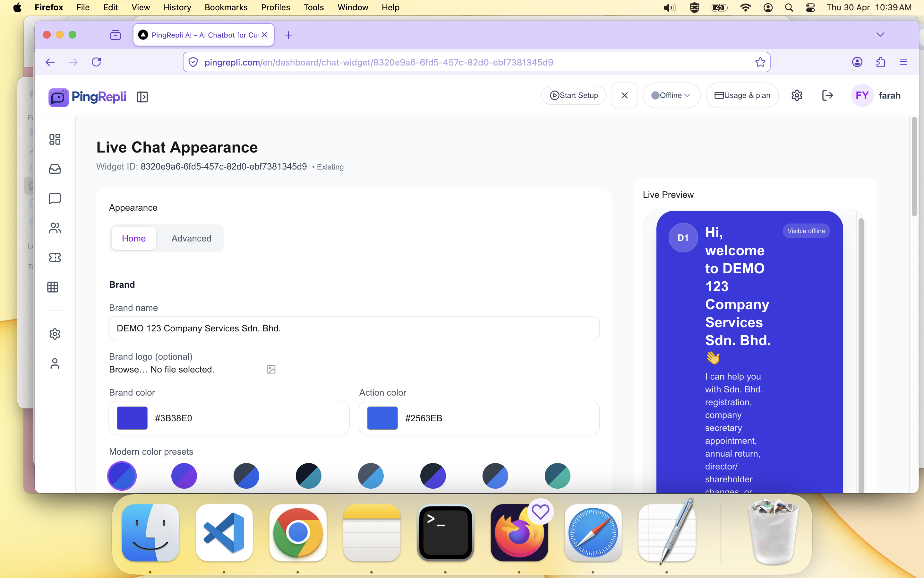This screenshot has width=924, height=578.
Task: Bookmark this page with the star
Action: coord(760,62)
